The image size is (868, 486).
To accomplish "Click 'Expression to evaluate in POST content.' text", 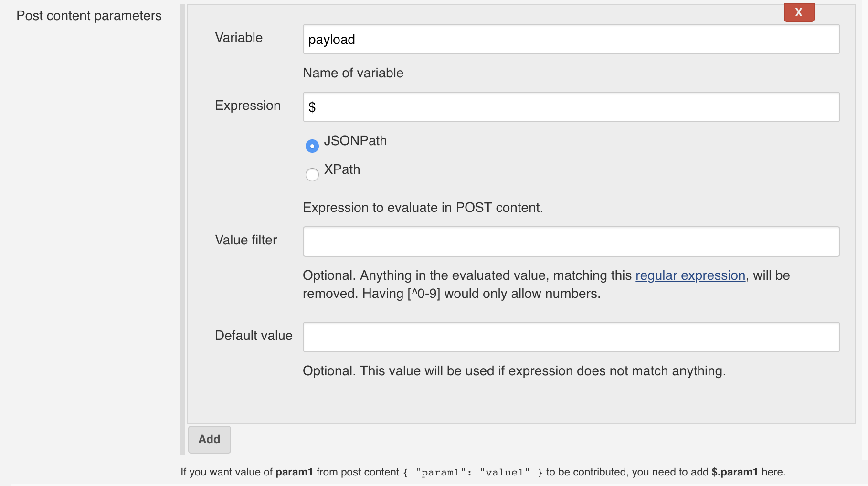I will coord(423,208).
